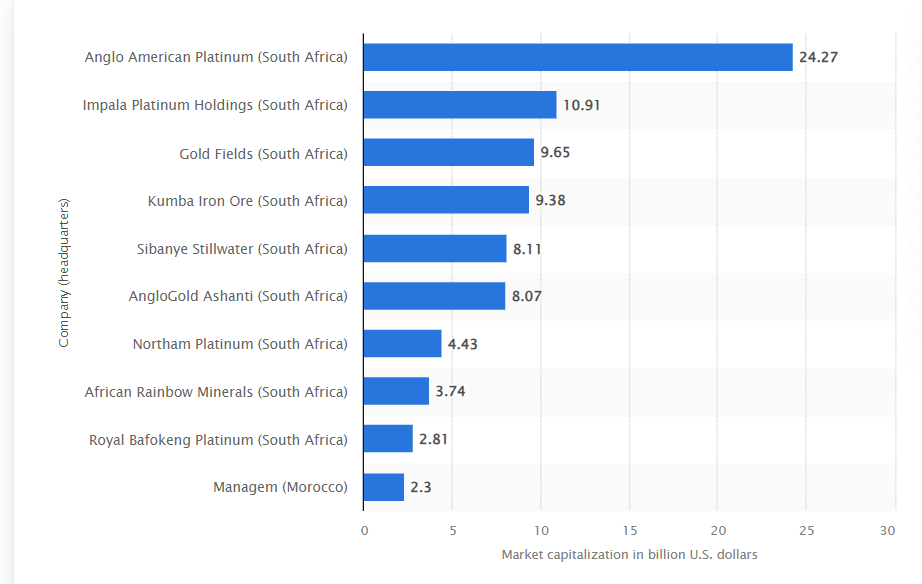This screenshot has width=922, height=584.
Task: Click the value 2.3
Action: (420, 488)
